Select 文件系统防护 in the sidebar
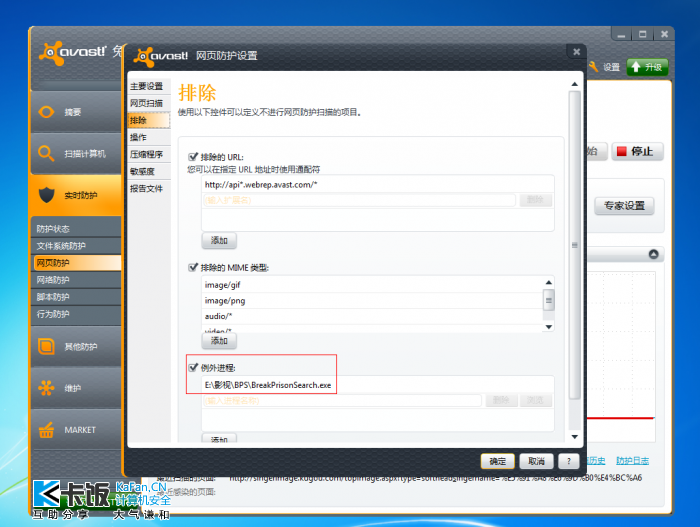 pyautogui.click(x=76, y=246)
